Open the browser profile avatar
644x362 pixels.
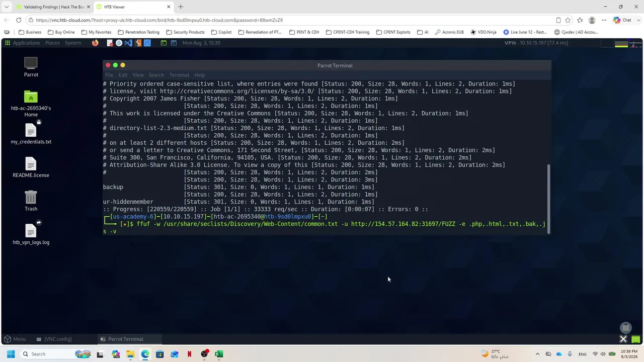592,20
